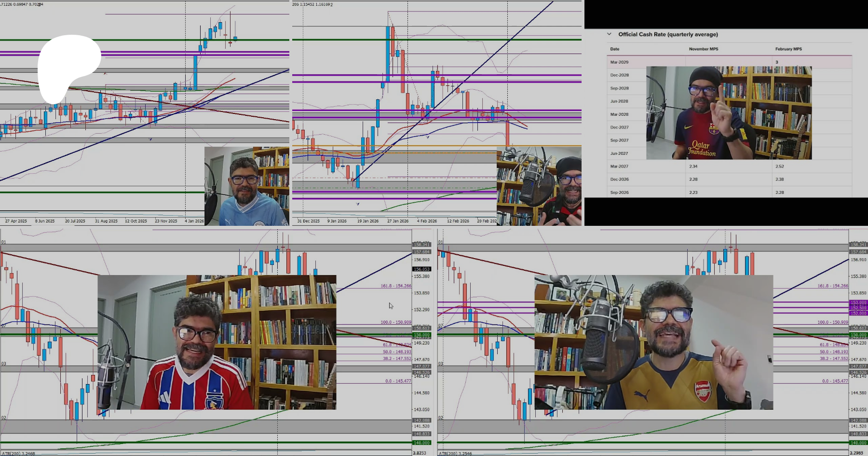Select the webcam with red-blue striped jersey

217,343
